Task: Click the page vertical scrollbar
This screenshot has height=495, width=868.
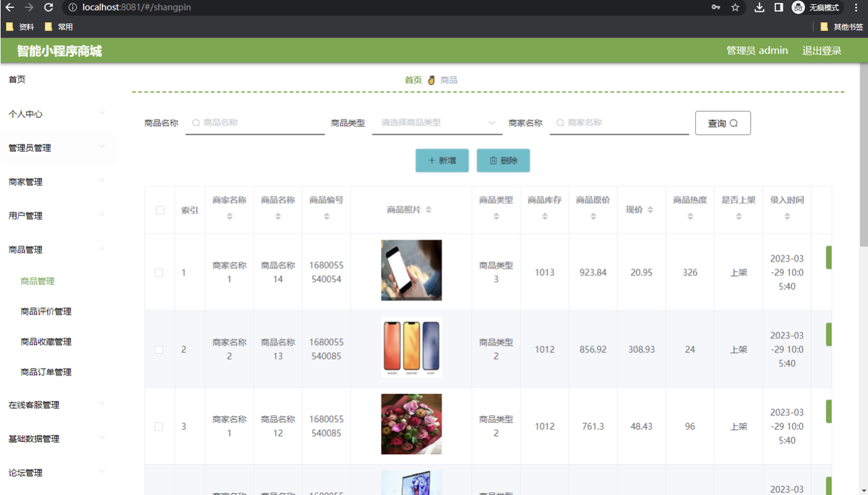Action: (863, 154)
